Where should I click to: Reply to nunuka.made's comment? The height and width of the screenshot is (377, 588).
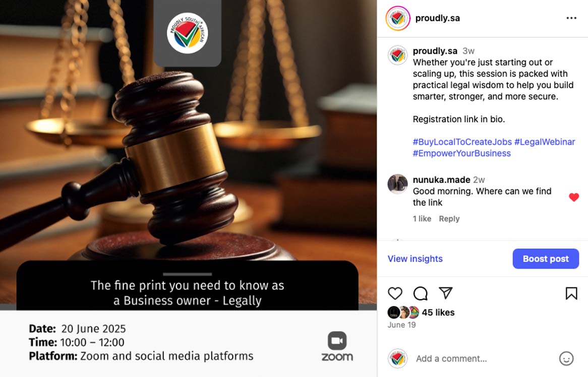point(449,218)
